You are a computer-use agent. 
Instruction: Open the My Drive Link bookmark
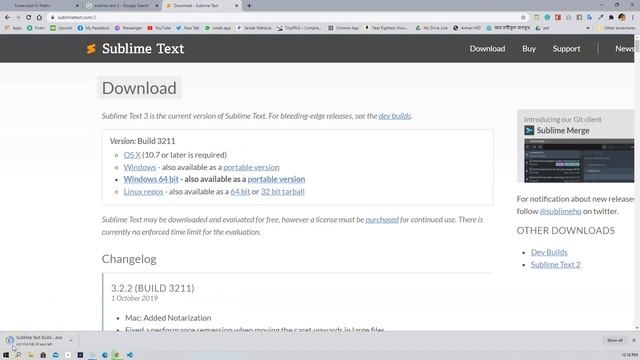point(431,28)
